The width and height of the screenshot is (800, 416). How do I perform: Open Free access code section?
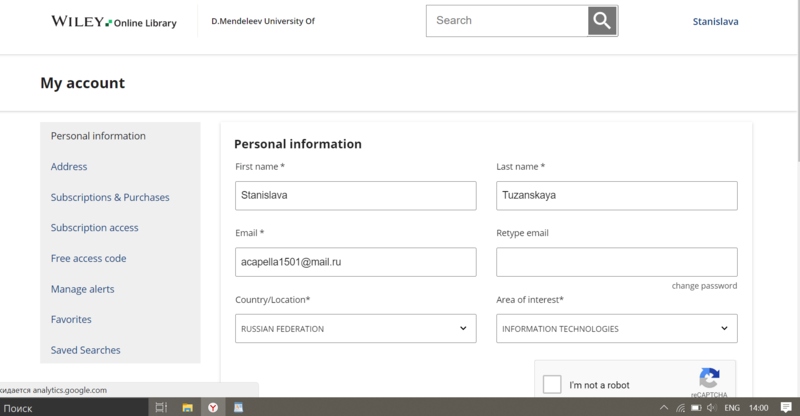pyautogui.click(x=88, y=258)
